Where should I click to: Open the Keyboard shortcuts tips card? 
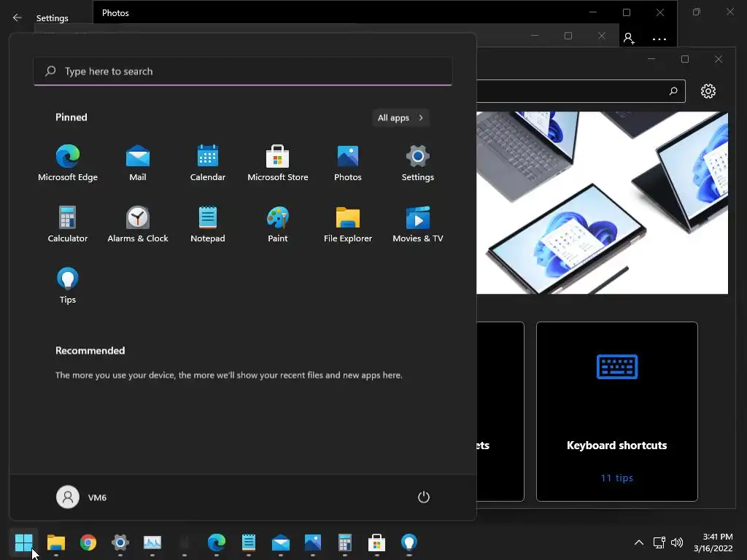(x=617, y=411)
